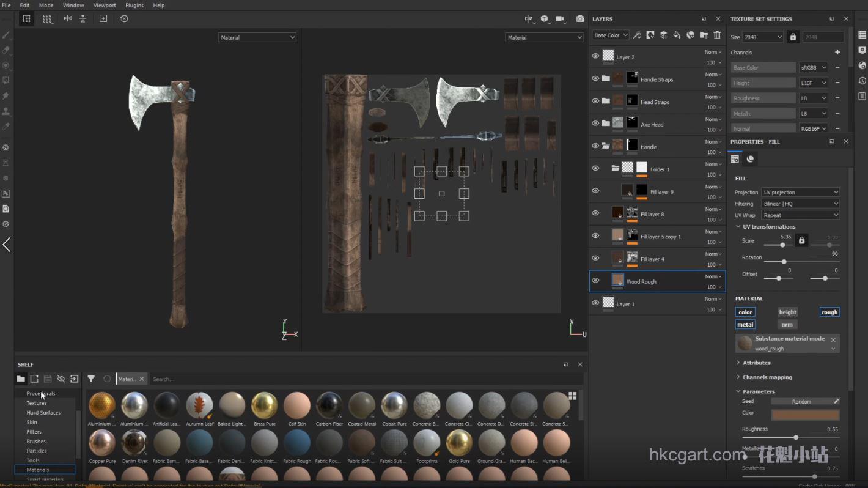This screenshot has width=868, height=488.
Task: Click the Shelf filter funnel icon
Action: pos(91,379)
